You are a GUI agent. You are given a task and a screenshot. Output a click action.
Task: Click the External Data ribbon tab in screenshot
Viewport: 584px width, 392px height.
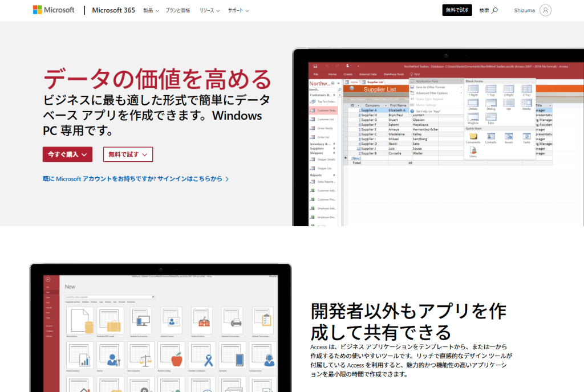click(368, 75)
